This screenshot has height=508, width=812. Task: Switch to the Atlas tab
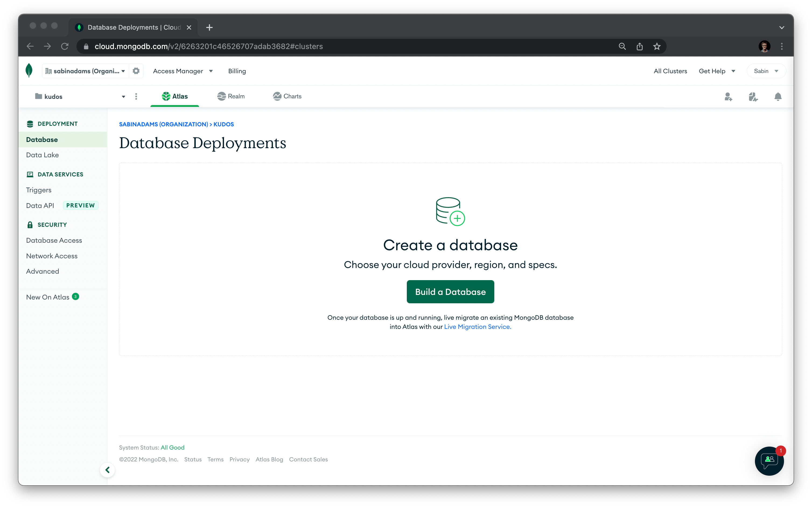pyautogui.click(x=175, y=96)
